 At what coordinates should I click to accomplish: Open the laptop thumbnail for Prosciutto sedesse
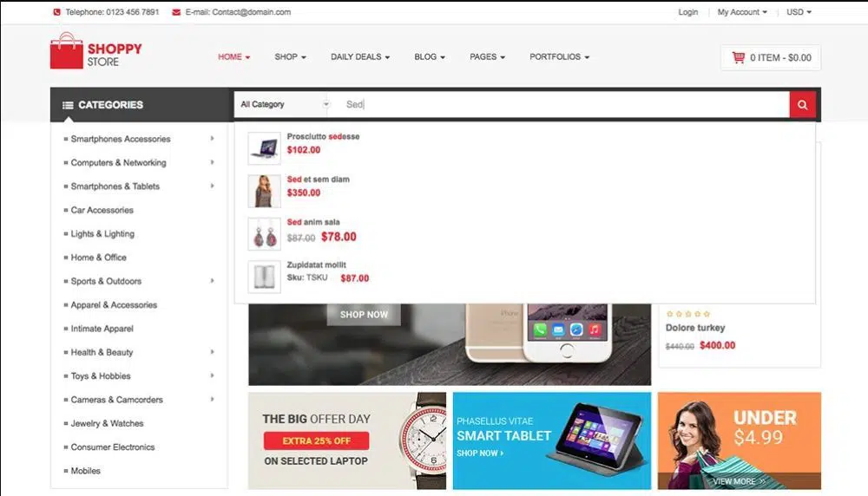point(264,148)
